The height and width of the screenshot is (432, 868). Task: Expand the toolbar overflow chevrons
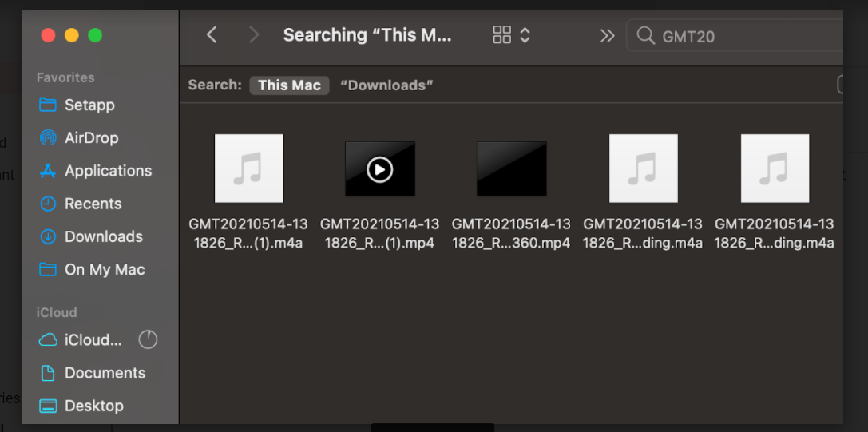point(608,35)
